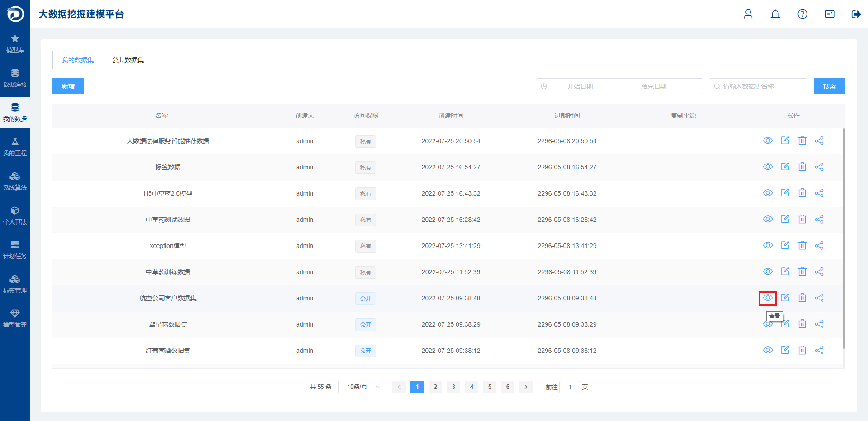The width and height of the screenshot is (868, 421).
Task: Open 系统算法 in the sidebar
Action: (x=15, y=182)
